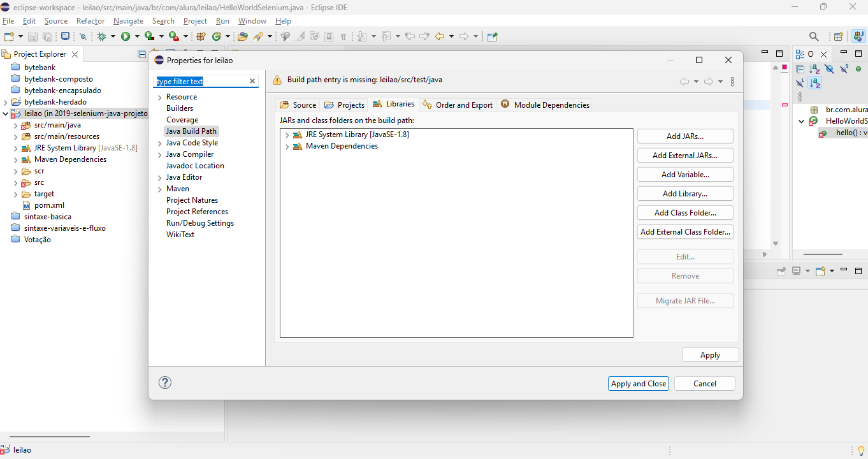The height and width of the screenshot is (459, 868).
Task: Click the Skip All Breakpoints icon
Action: (x=83, y=36)
